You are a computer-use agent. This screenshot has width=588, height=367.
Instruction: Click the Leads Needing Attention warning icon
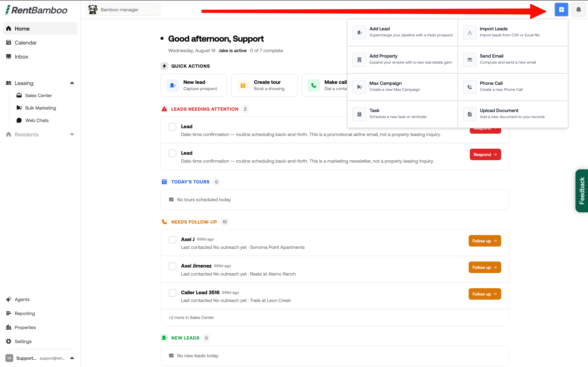coord(165,109)
